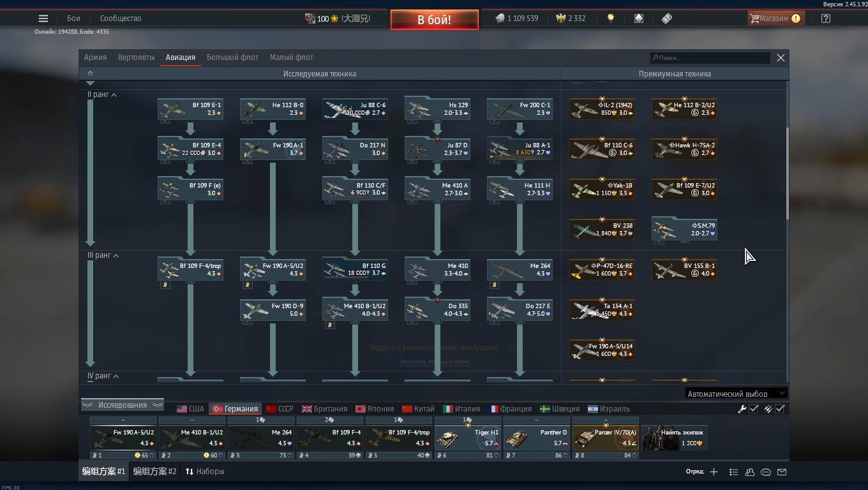Click the Исследования button
Image resolution: width=868 pixels, height=490 pixels.
[123, 405]
